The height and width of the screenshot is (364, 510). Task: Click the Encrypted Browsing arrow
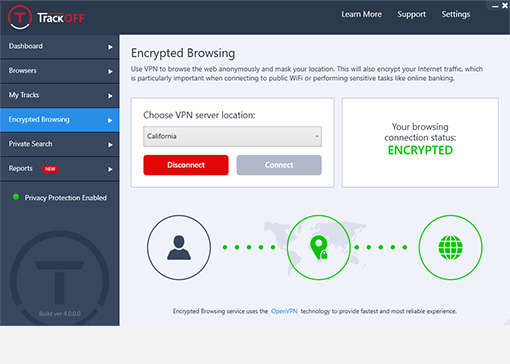(x=110, y=120)
